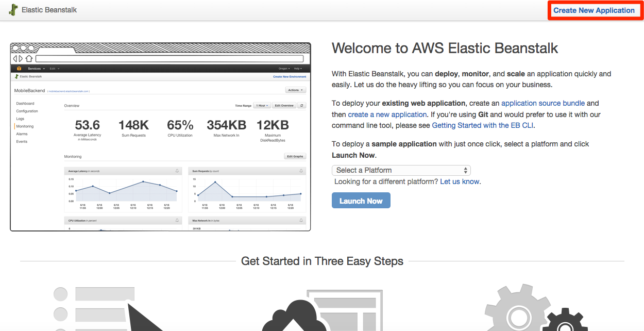This screenshot has height=331, width=644.
Task: Click the refresh icon next to Edit Overview
Action: click(302, 105)
